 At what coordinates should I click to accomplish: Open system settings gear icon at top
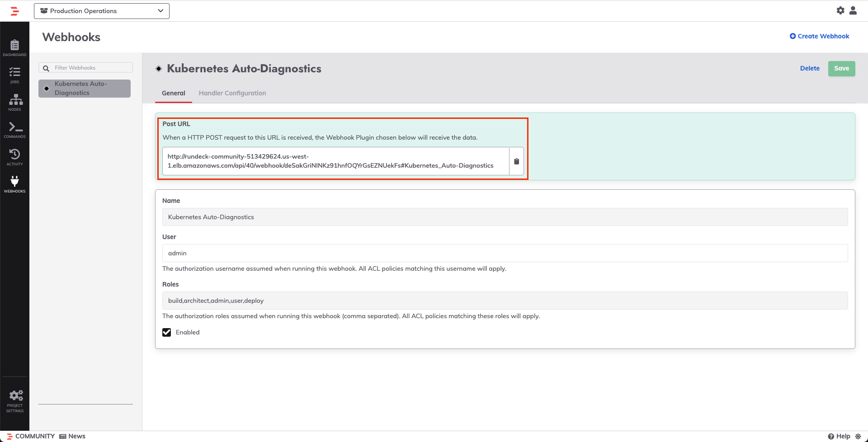point(840,10)
